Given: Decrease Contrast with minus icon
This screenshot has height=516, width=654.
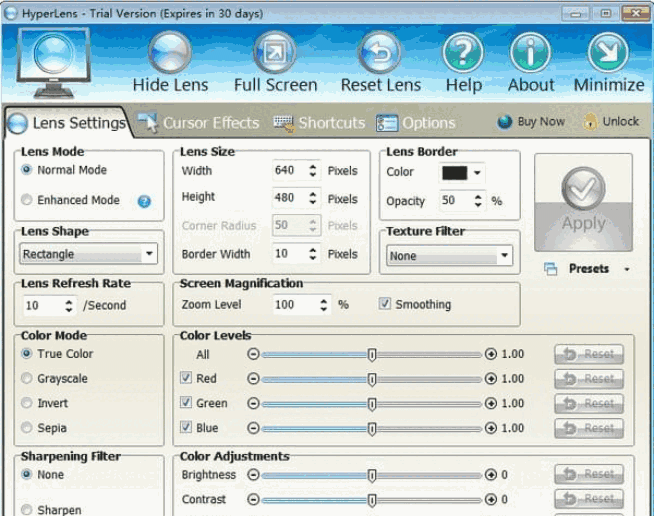Looking at the screenshot, I should 253,499.
